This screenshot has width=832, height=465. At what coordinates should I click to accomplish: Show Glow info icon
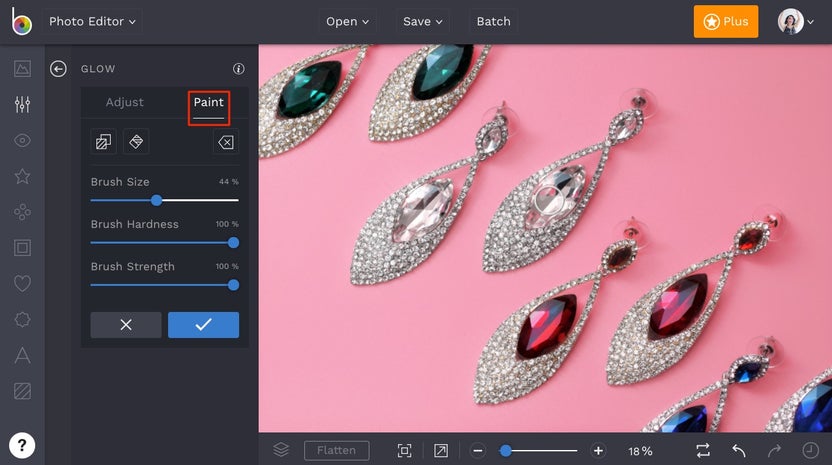point(239,68)
